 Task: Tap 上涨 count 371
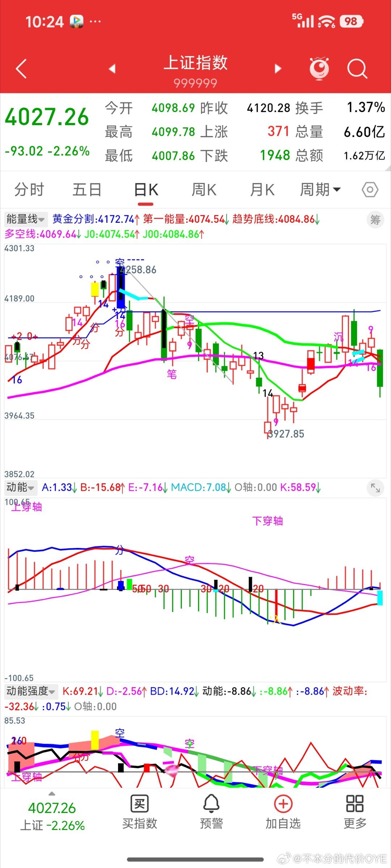coord(278,131)
